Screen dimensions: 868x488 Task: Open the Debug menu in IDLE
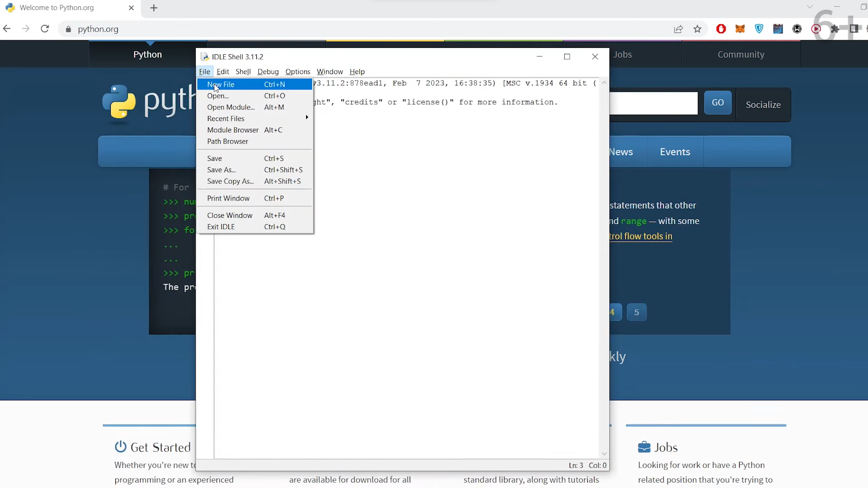tap(268, 71)
